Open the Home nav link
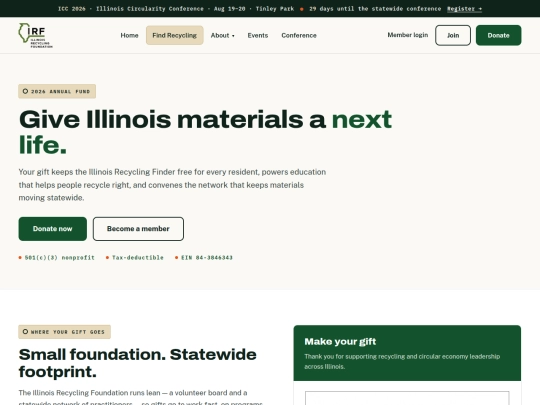Image resolution: width=540 pixels, height=405 pixels. (129, 35)
